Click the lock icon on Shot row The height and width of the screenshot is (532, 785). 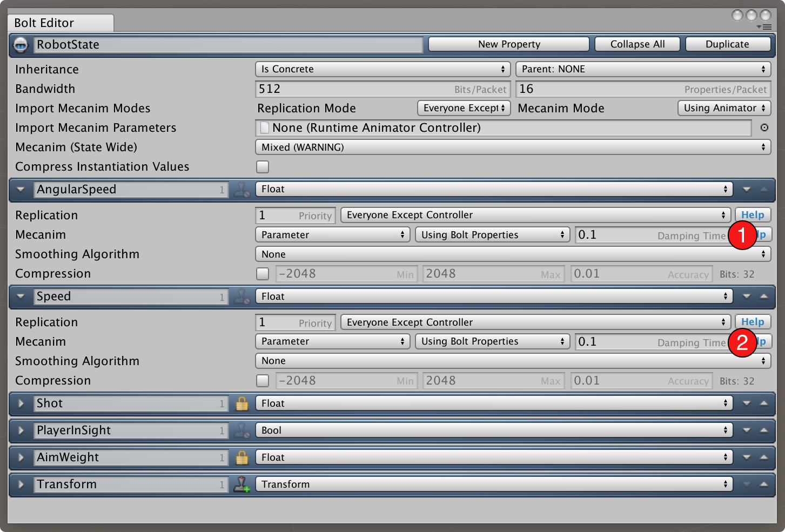(x=241, y=403)
